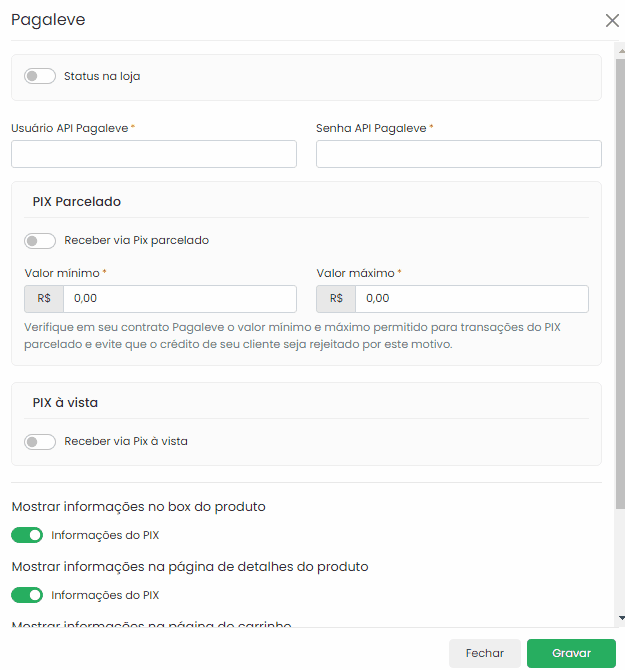Click the Status na loja label text

point(102,76)
